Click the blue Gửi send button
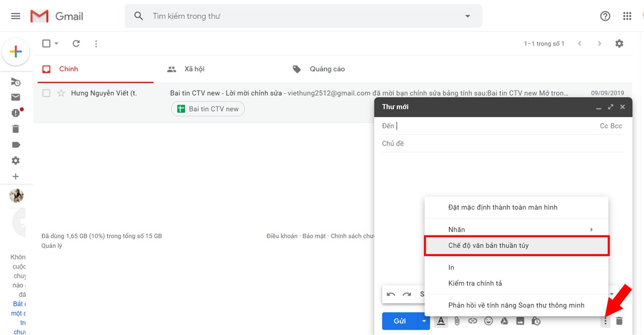 (400, 321)
